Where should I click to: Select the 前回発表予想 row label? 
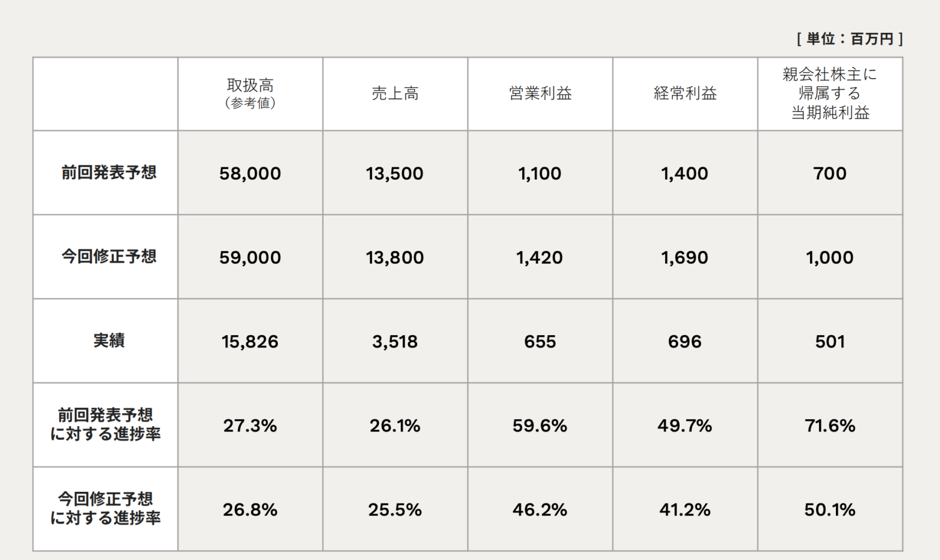(109, 173)
